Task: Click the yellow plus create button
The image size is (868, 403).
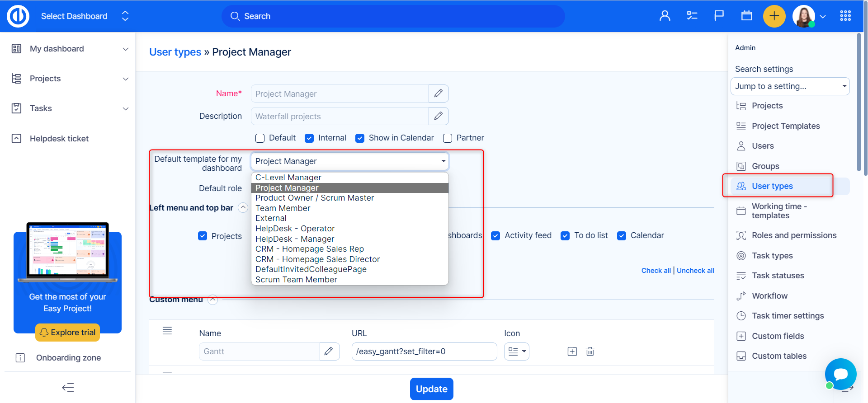Action: pos(774,16)
